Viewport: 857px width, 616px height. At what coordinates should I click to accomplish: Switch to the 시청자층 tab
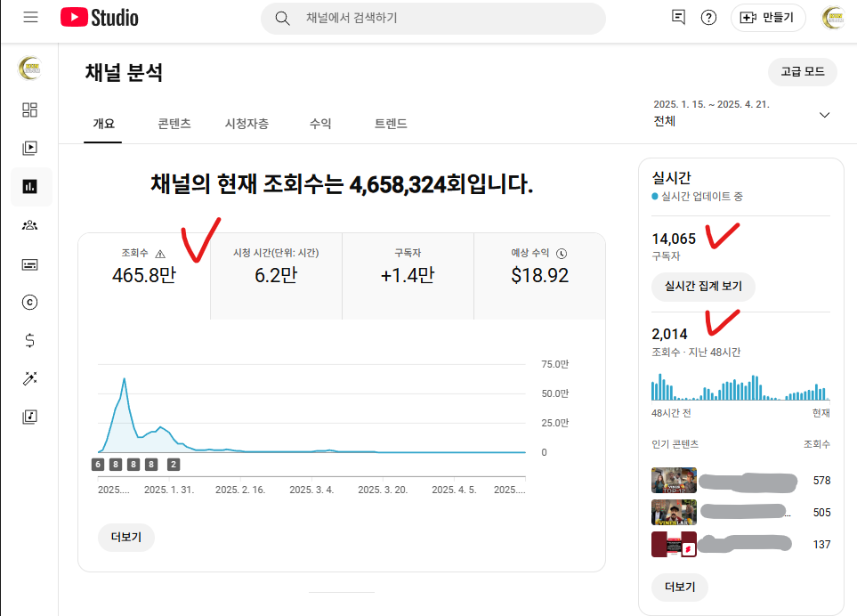(247, 124)
